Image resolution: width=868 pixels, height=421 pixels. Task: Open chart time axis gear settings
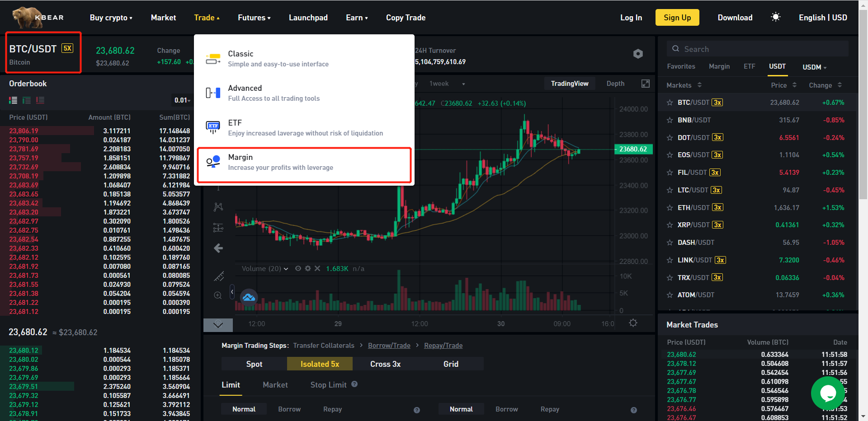(x=633, y=323)
